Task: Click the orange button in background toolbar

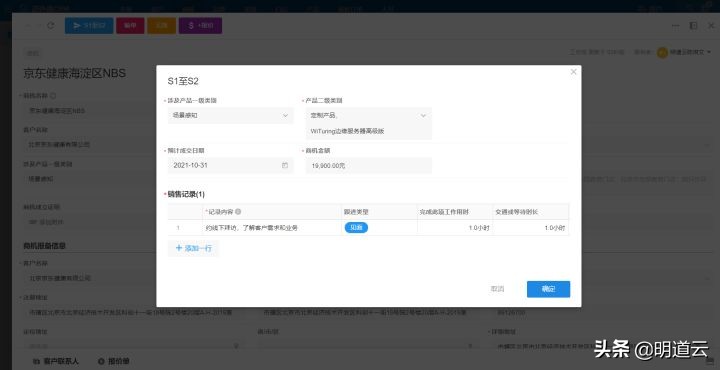Action: tap(162, 26)
